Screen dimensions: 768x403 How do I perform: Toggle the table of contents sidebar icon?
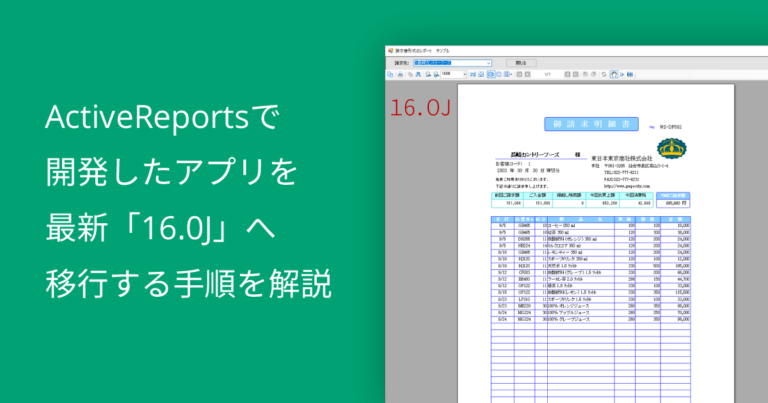tap(390, 74)
